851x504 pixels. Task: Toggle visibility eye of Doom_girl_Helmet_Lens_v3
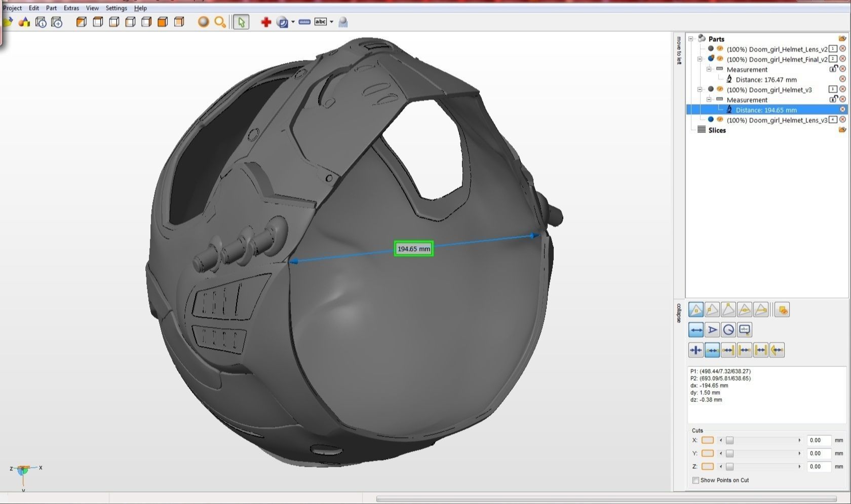[x=720, y=120]
